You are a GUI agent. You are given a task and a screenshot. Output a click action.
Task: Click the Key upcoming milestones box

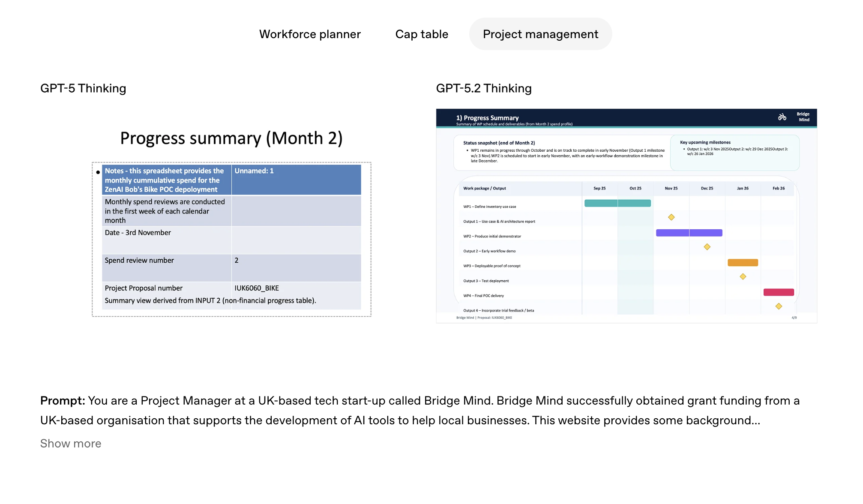pyautogui.click(x=734, y=152)
